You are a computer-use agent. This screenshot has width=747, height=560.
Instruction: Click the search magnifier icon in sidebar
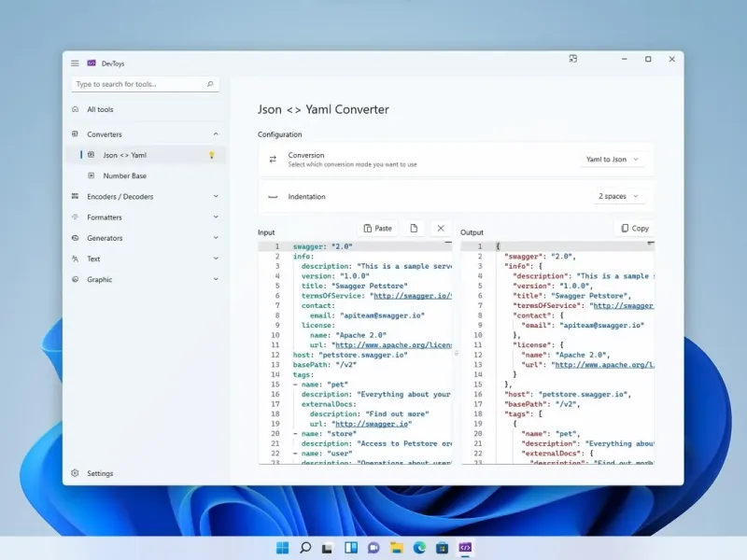210,84
